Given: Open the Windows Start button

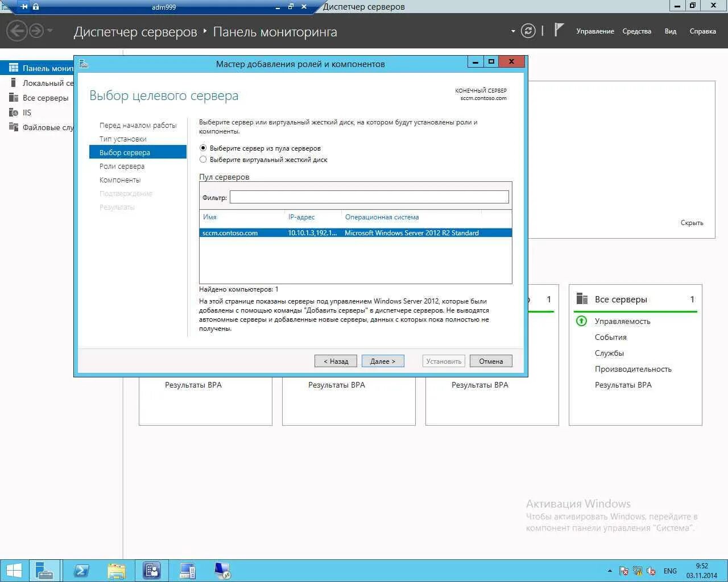Looking at the screenshot, I should tap(14, 571).
